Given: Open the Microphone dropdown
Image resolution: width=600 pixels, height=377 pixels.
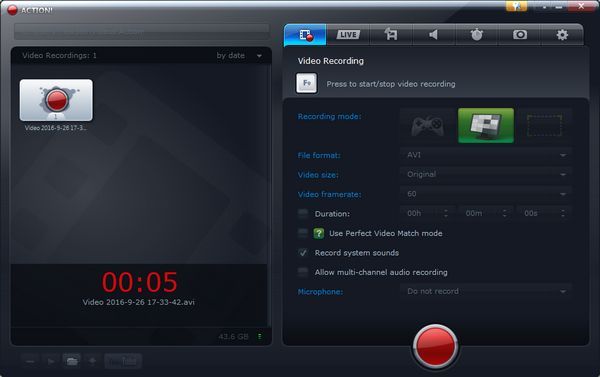Looking at the screenshot, I should tap(486, 292).
